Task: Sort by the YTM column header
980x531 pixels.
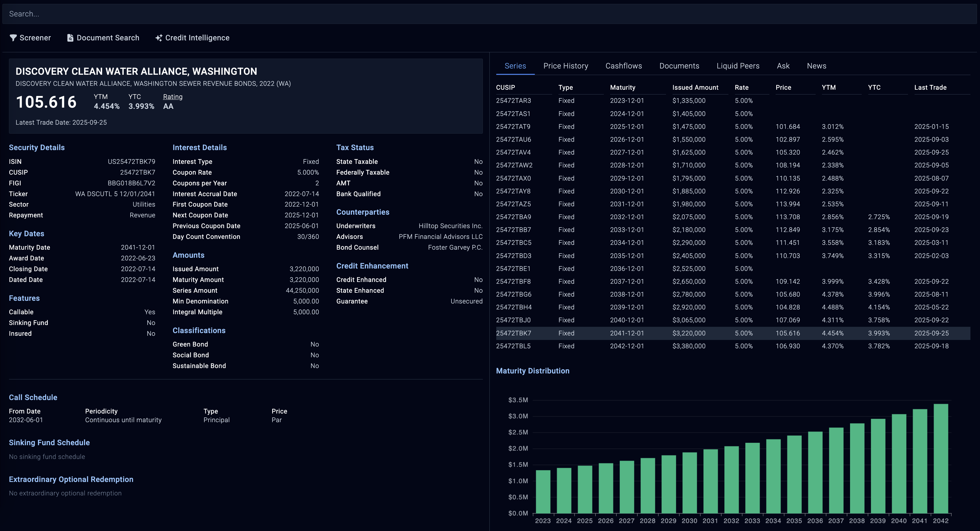Action: (828, 88)
